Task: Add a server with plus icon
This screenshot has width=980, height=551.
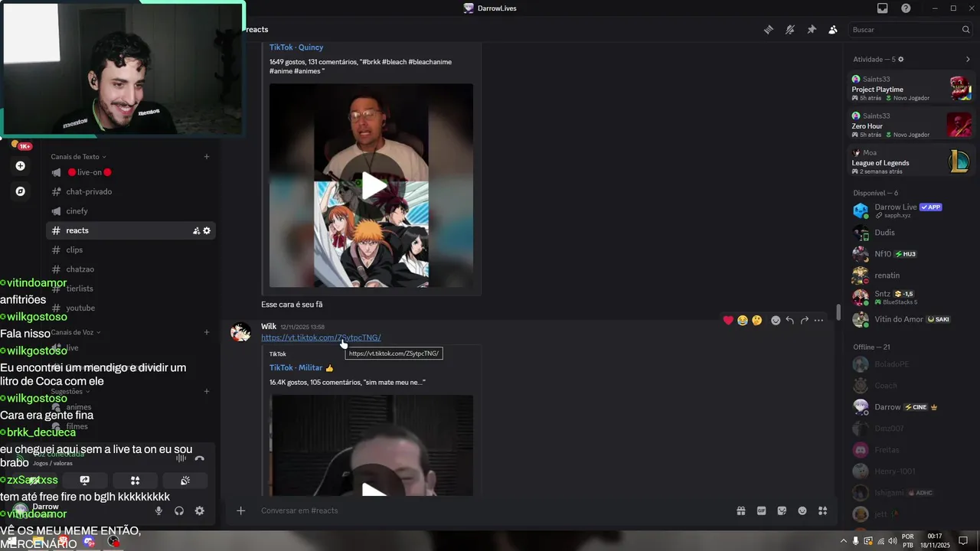Action: (21, 166)
